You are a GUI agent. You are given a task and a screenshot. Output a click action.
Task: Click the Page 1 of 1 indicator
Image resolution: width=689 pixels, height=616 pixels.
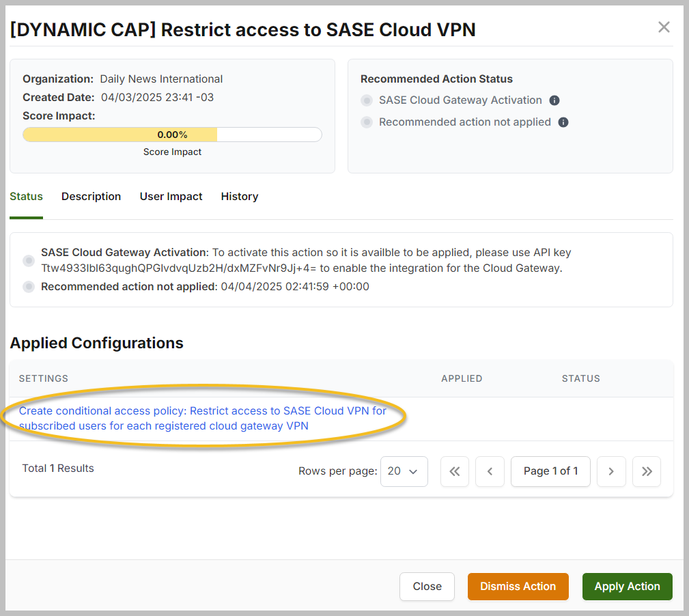point(550,471)
